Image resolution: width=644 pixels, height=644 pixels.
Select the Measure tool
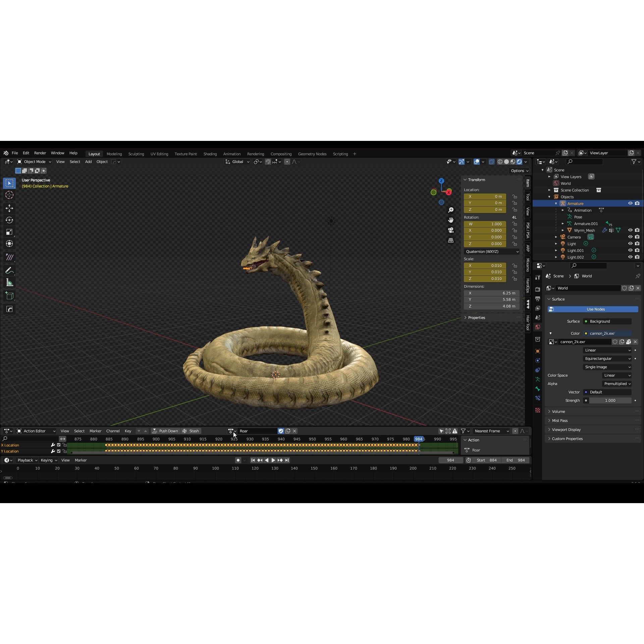pyautogui.click(x=9, y=282)
